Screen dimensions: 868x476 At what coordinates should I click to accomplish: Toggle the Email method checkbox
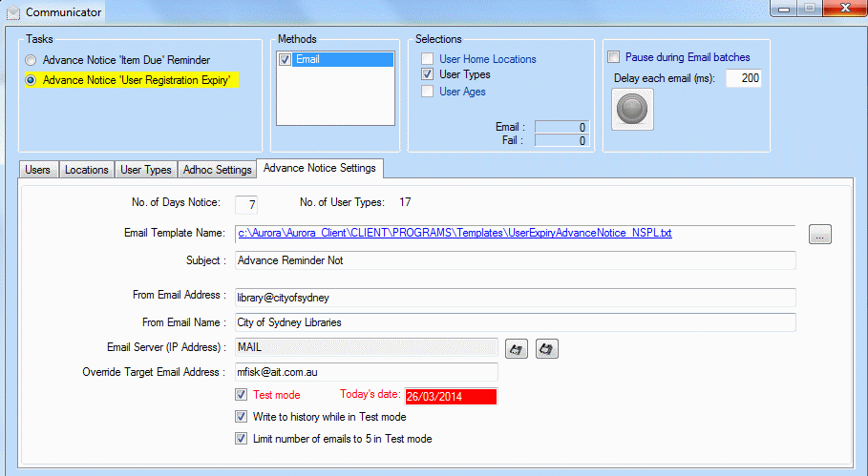[x=286, y=59]
